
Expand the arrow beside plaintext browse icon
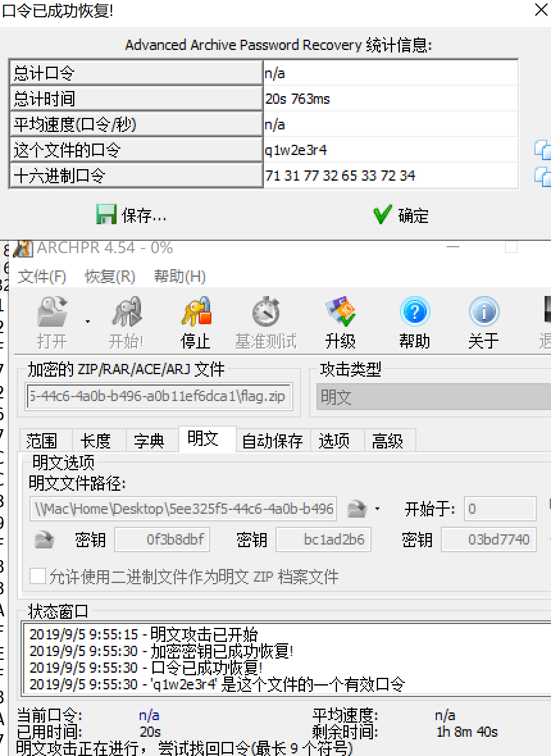coord(377,509)
